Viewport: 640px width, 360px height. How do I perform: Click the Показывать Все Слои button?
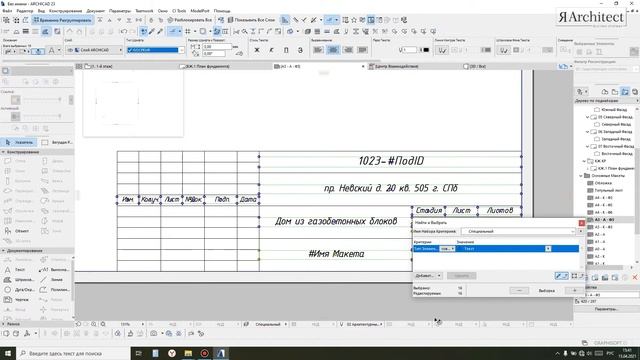tap(251, 20)
